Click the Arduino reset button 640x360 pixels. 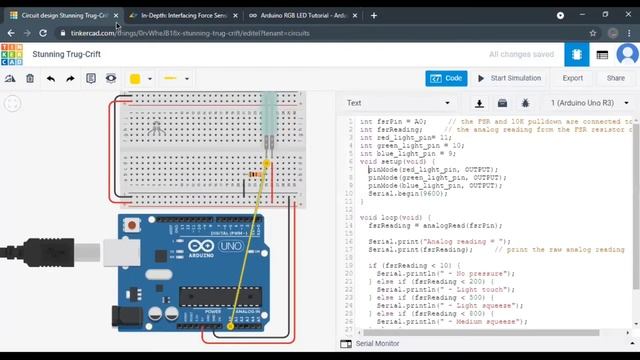[132, 225]
